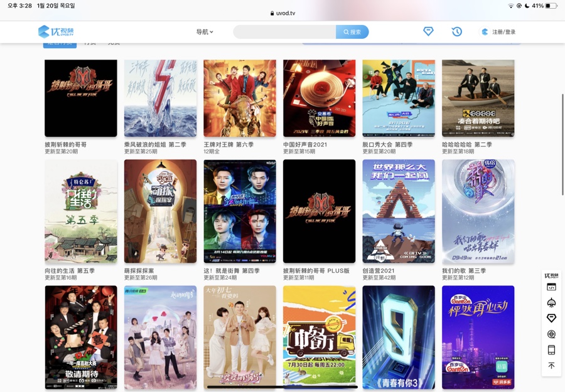Image resolution: width=565 pixels, height=392 pixels.
Task: Click the text 12期全
Action: (x=212, y=152)
